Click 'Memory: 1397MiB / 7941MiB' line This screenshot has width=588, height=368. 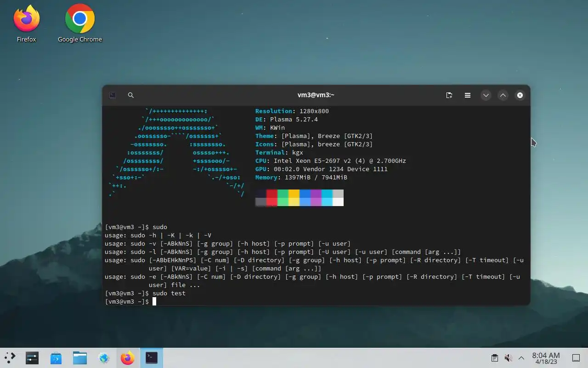(x=301, y=178)
